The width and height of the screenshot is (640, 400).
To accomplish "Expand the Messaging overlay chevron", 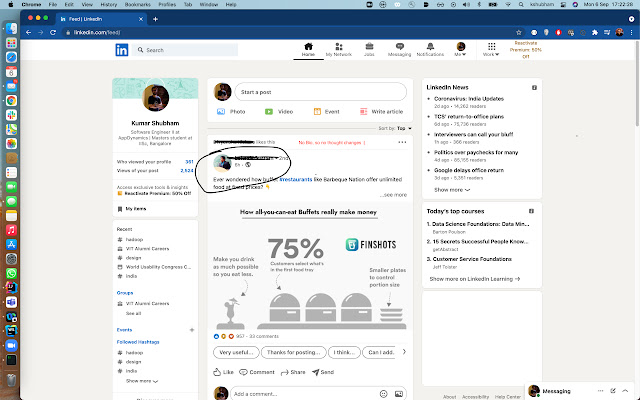I will [x=625, y=391].
